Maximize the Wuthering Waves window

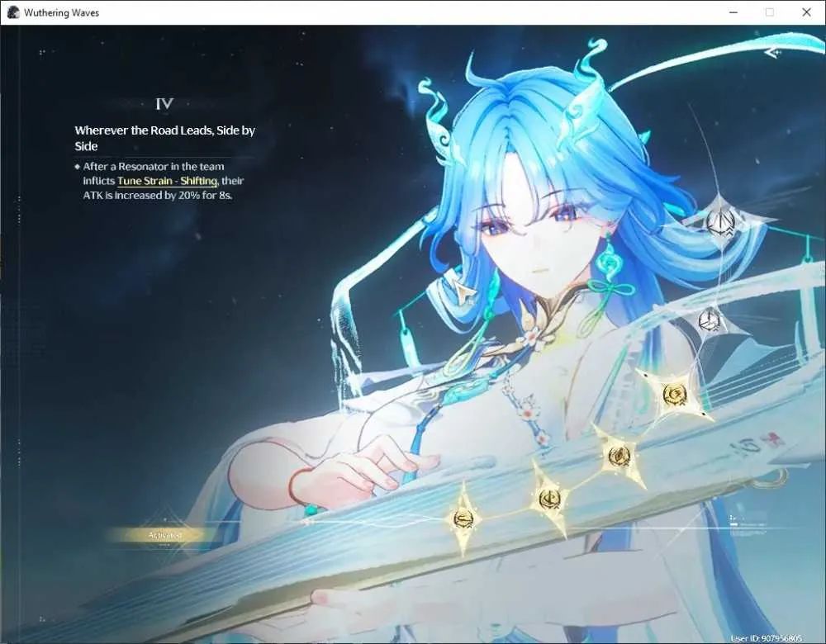coord(770,12)
